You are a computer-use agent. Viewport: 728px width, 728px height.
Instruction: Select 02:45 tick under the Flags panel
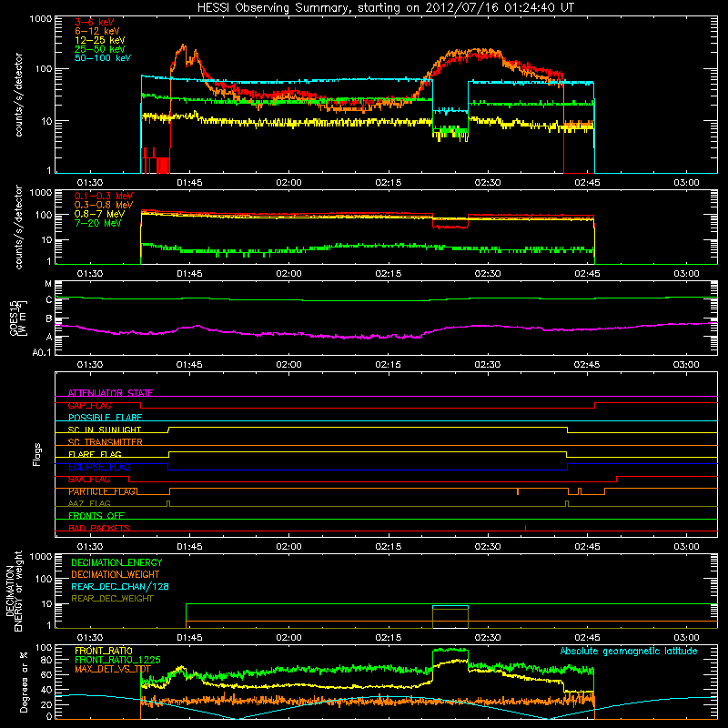click(587, 547)
